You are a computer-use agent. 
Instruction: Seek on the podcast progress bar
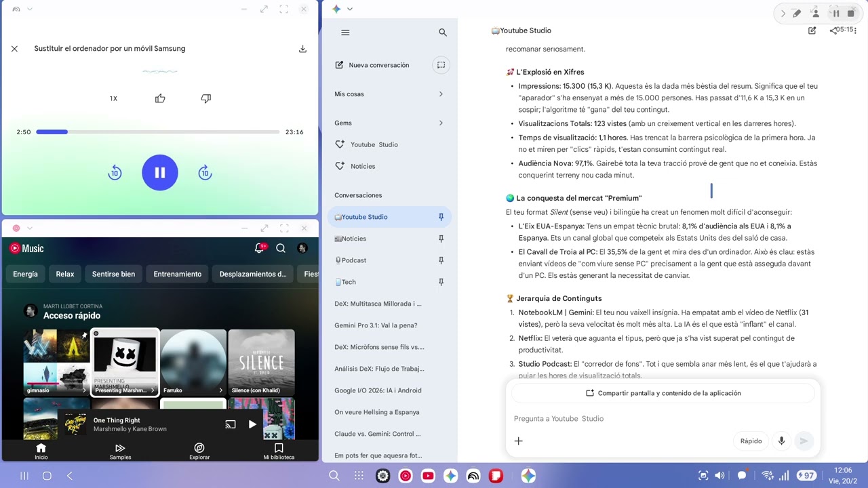157,132
